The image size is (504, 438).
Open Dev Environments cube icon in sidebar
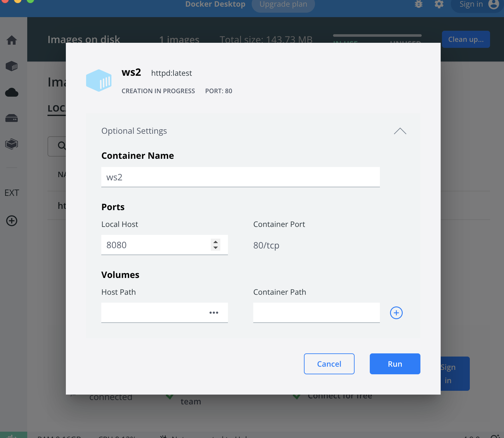12,144
